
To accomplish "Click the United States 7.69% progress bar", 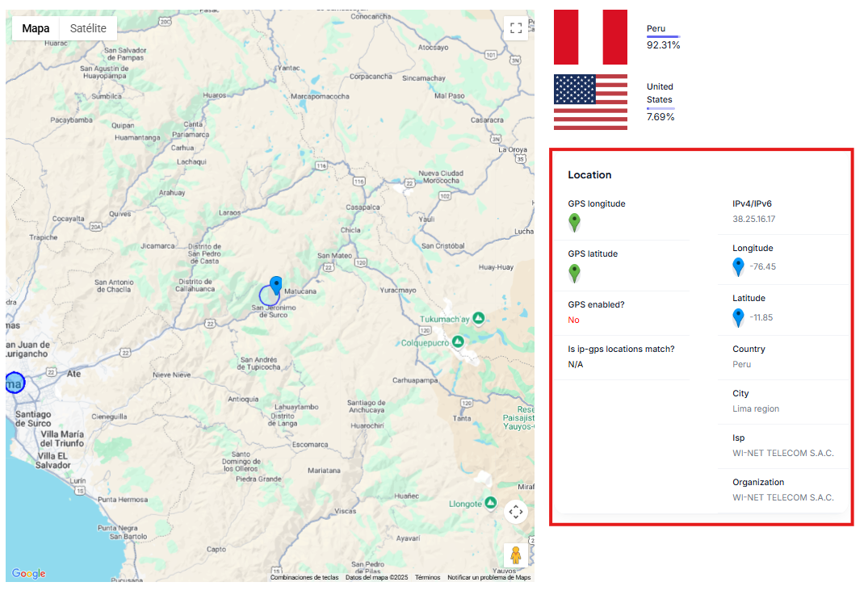I will click(x=660, y=108).
